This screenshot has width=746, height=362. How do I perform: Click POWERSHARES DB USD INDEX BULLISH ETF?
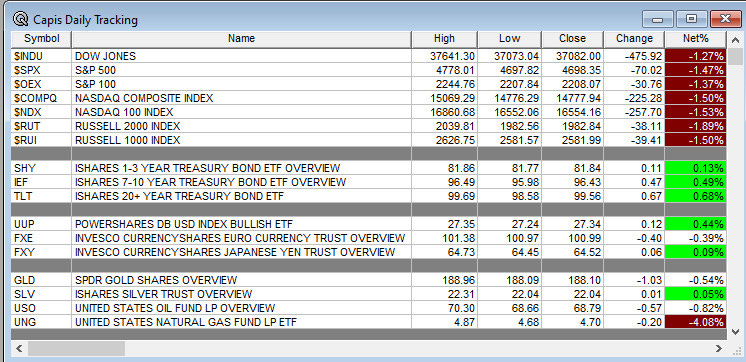241,224
